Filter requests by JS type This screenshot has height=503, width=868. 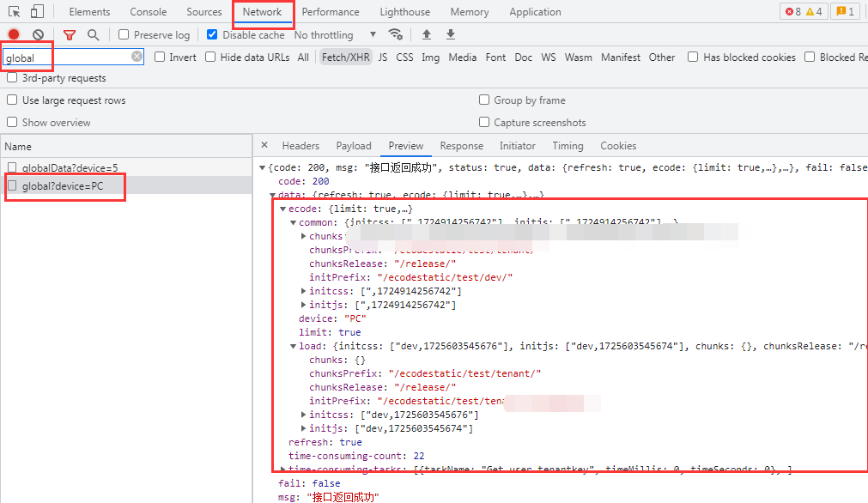click(383, 57)
